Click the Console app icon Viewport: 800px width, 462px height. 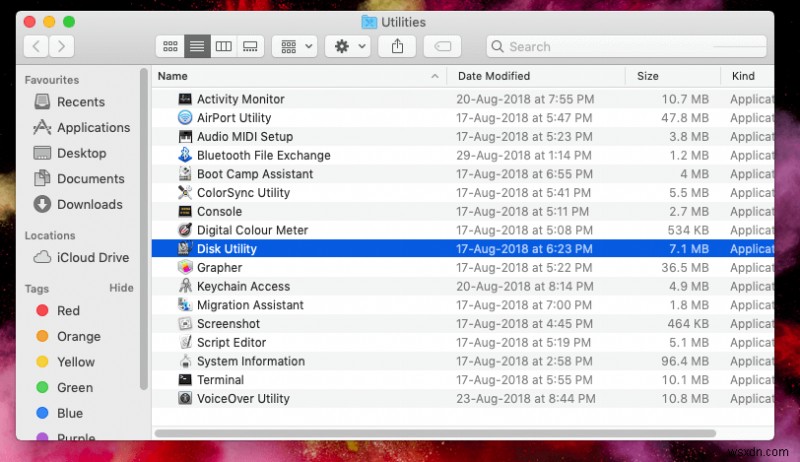click(x=185, y=211)
